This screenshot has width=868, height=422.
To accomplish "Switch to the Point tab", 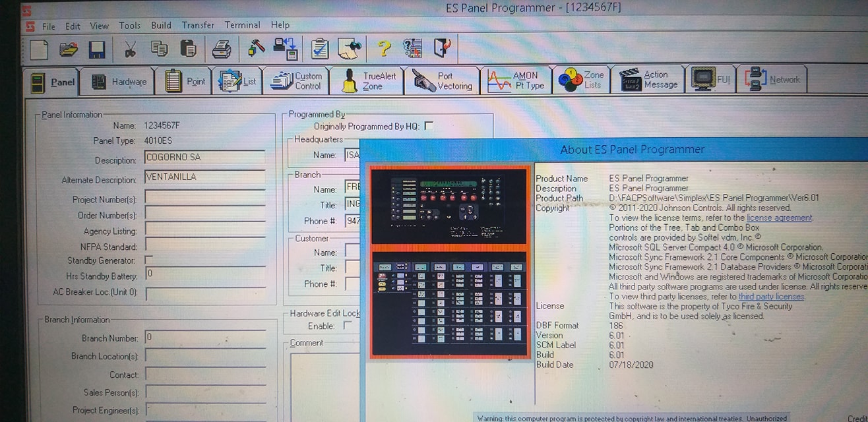I will [x=184, y=81].
